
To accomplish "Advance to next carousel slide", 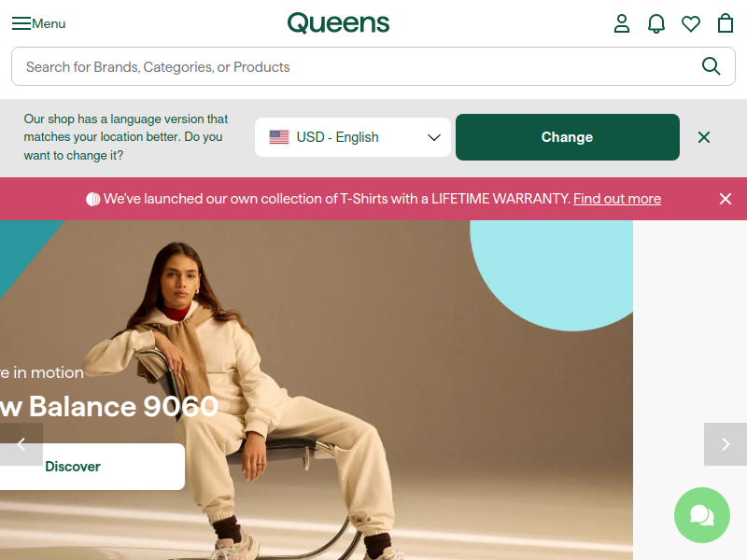I will [x=726, y=444].
